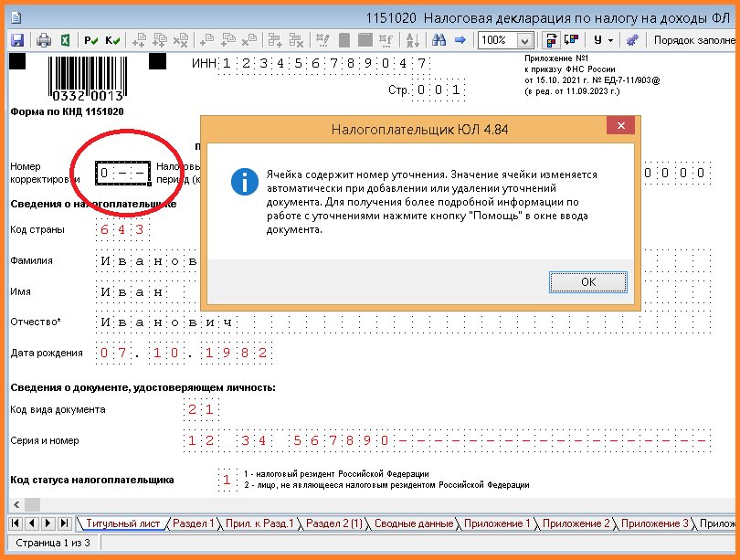
Task: Switch to Титульный лист tab
Action: click(x=122, y=523)
